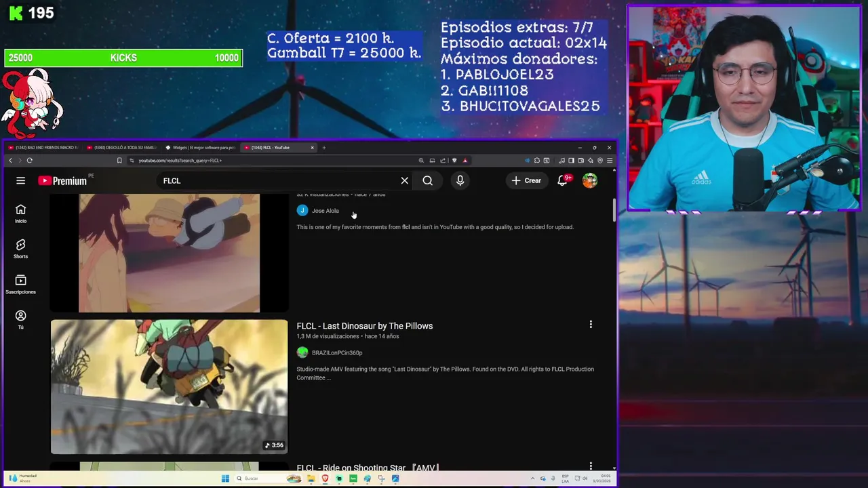Open FLCL - Last Dinosaur by The Pillows title
Screen dimensions: 868x488
(364, 326)
